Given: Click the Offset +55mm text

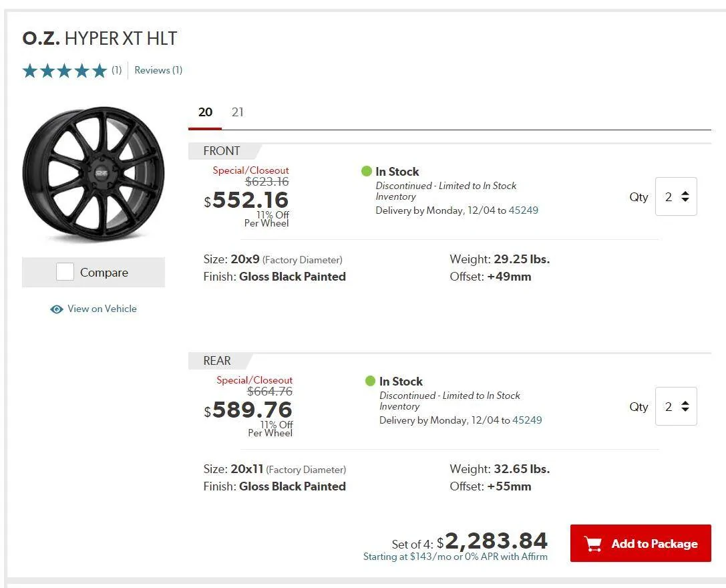Looking at the screenshot, I should pyautogui.click(x=490, y=486).
